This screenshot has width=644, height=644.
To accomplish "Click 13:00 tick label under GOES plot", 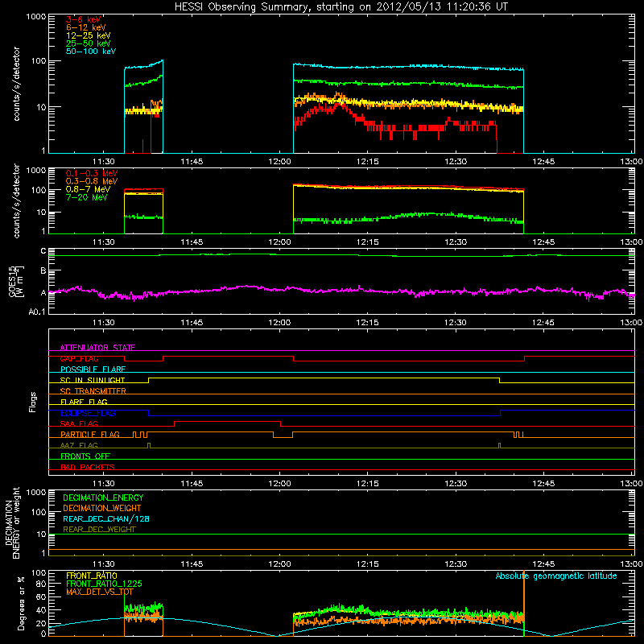I will tap(631, 323).
